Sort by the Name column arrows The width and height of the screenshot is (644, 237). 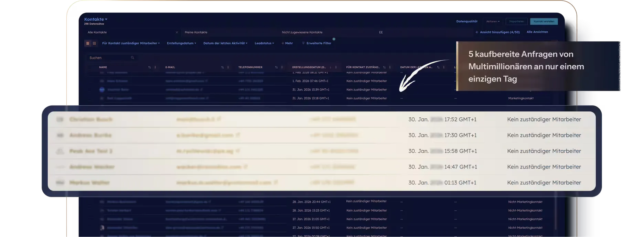pyautogui.click(x=149, y=67)
